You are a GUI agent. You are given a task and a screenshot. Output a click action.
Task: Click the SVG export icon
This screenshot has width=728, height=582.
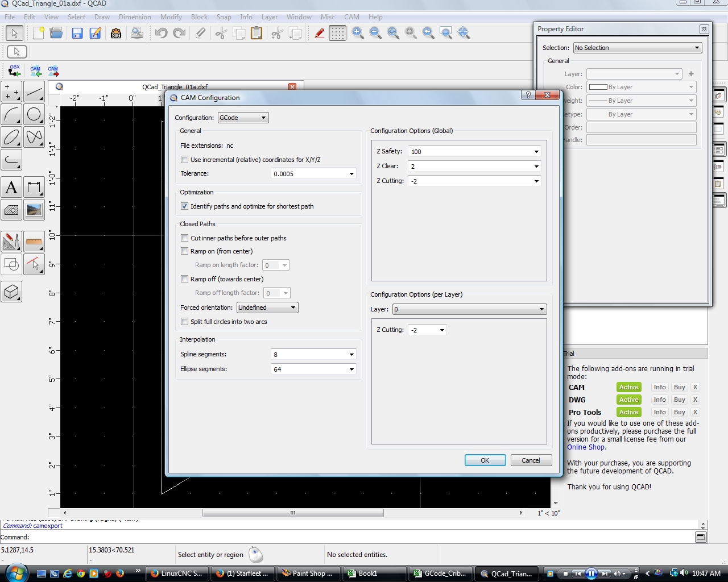coord(116,33)
